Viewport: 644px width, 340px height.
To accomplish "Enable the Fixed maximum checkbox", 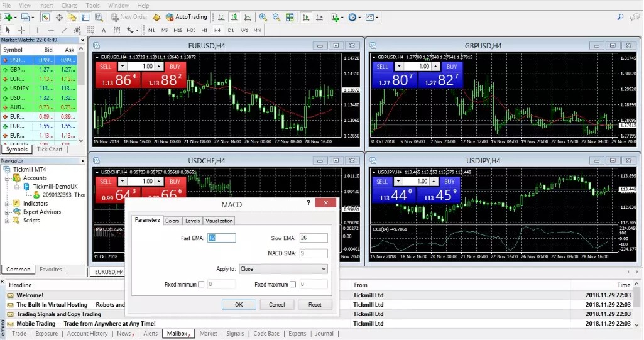I will pos(292,284).
